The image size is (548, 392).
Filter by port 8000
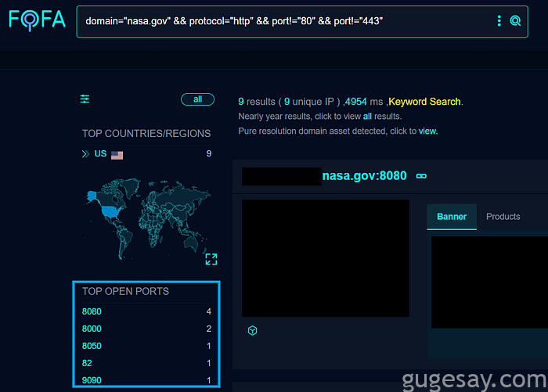[x=92, y=329]
